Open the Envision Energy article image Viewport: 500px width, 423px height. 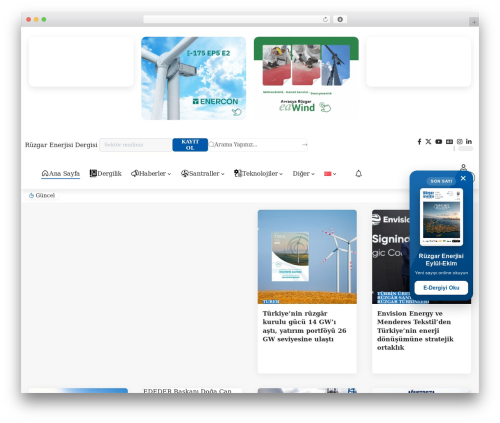pos(391,257)
